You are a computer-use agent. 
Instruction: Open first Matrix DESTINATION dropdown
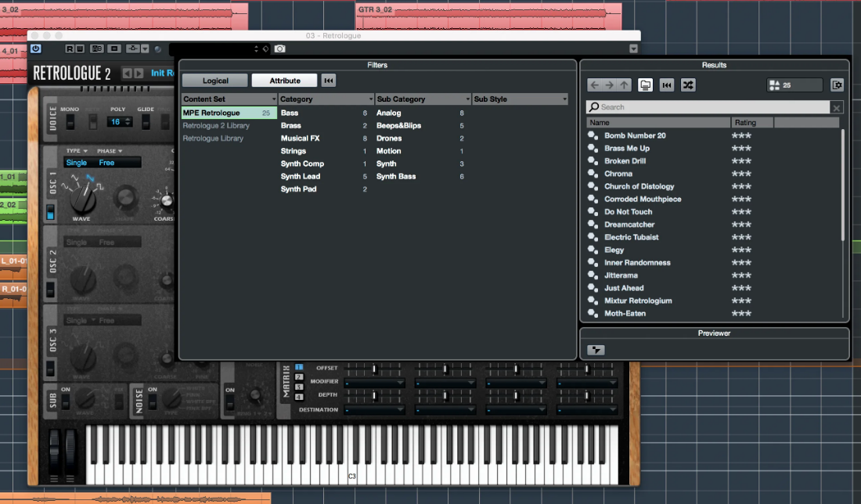[x=374, y=410]
